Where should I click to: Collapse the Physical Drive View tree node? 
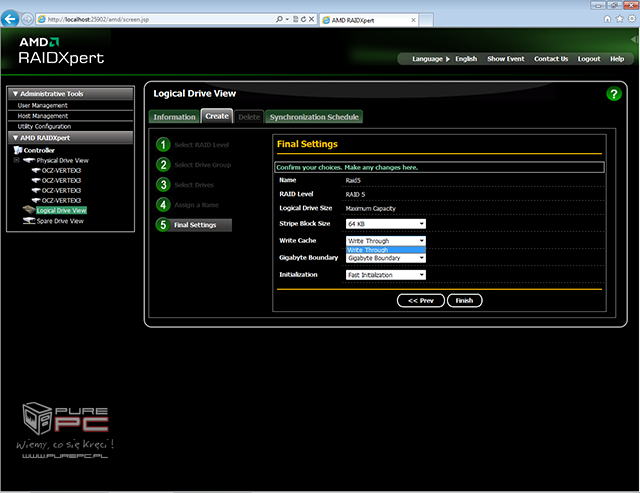tap(16, 160)
